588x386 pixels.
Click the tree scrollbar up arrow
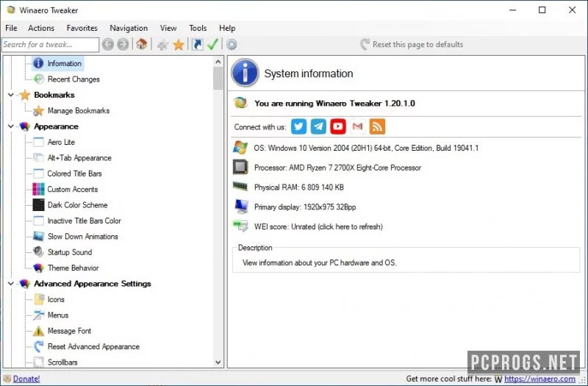[x=218, y=62]
